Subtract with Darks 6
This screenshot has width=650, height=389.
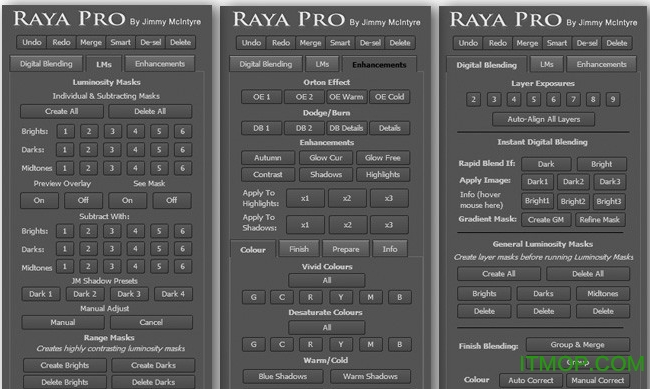182,249
